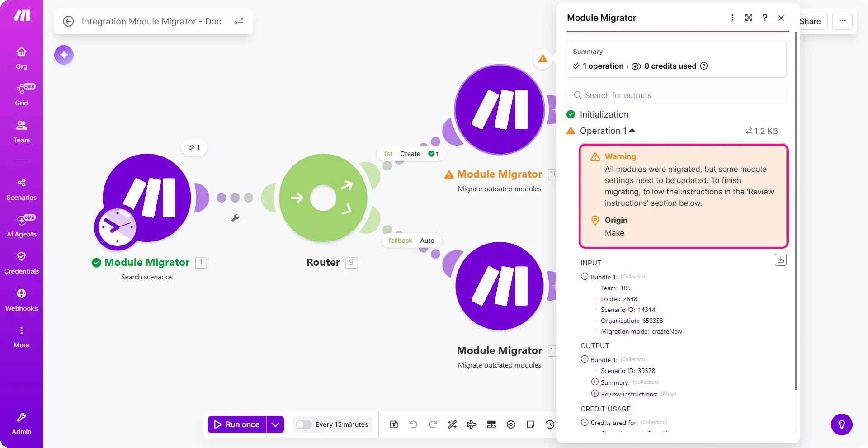Open the Grid beta view
The height and width of the screenshot is (448, 868).
point(22,95)
